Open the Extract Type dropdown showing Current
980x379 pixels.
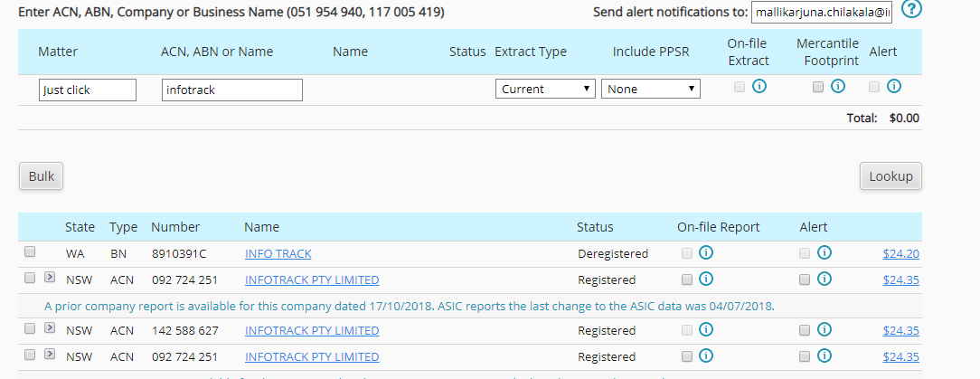[544, 89]
